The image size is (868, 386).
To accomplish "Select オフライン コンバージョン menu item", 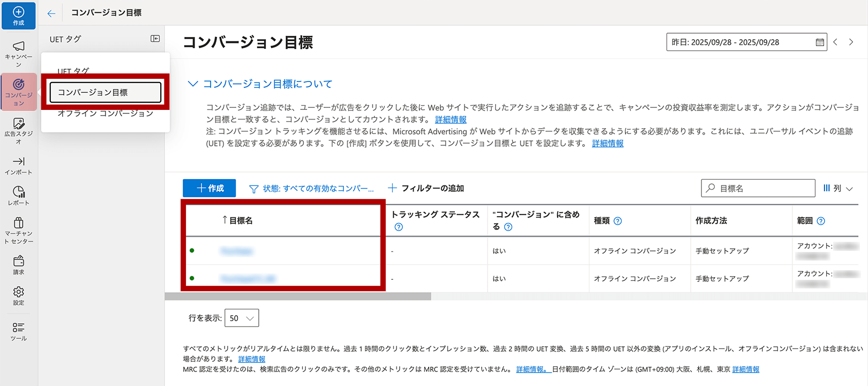I will (x=106, y=114).
